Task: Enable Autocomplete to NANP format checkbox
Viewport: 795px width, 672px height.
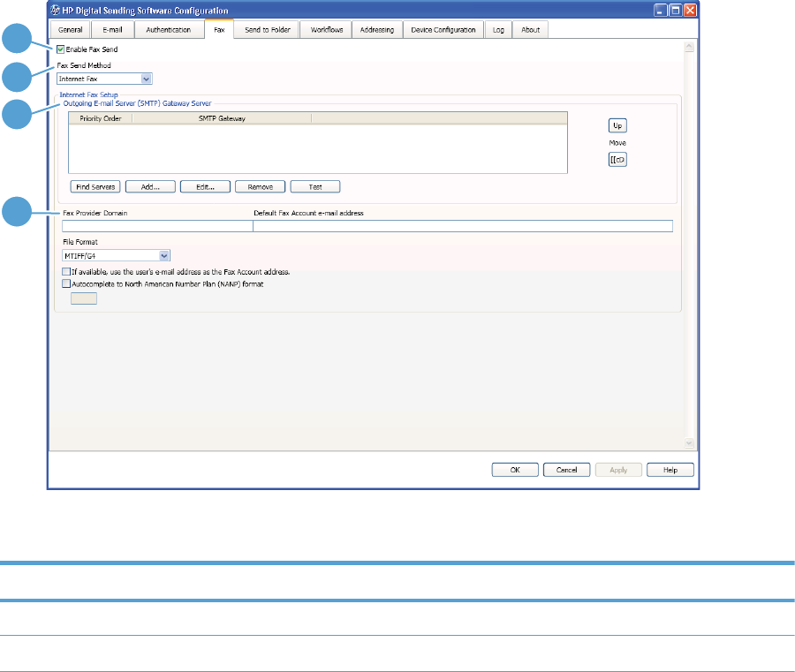Action: [x=66, y=283]
